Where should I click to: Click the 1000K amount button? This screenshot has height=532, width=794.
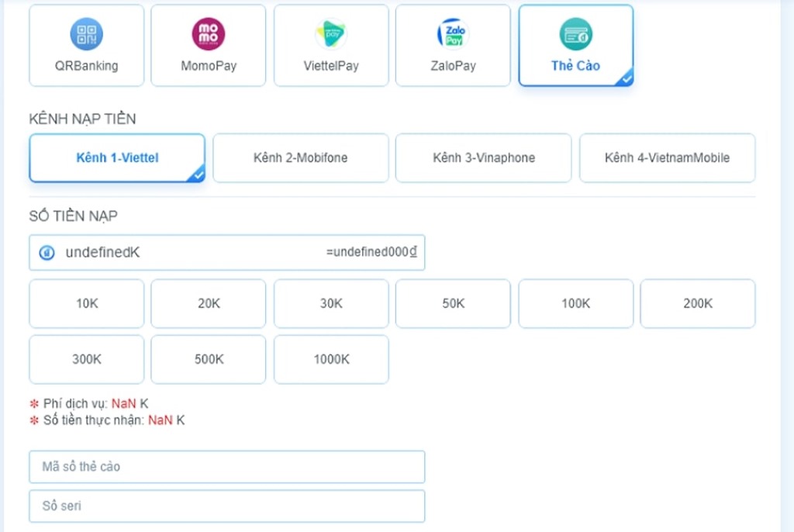tap(331, 360)
